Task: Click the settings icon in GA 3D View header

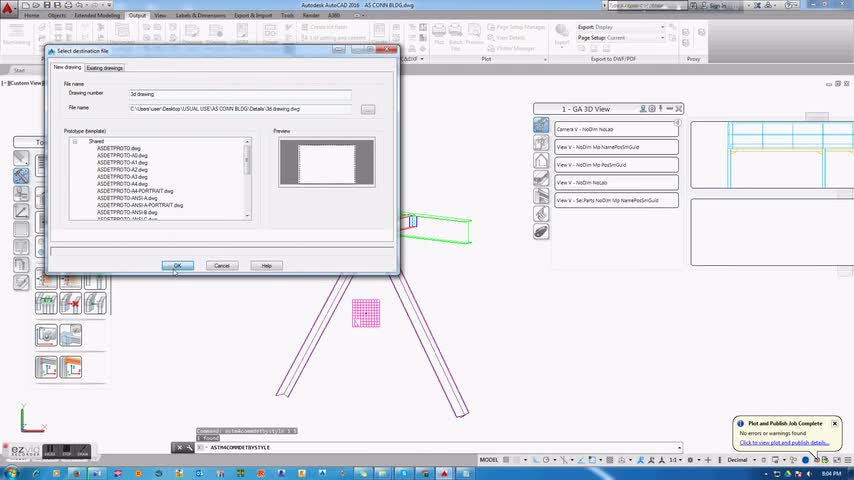Action: 652,109
